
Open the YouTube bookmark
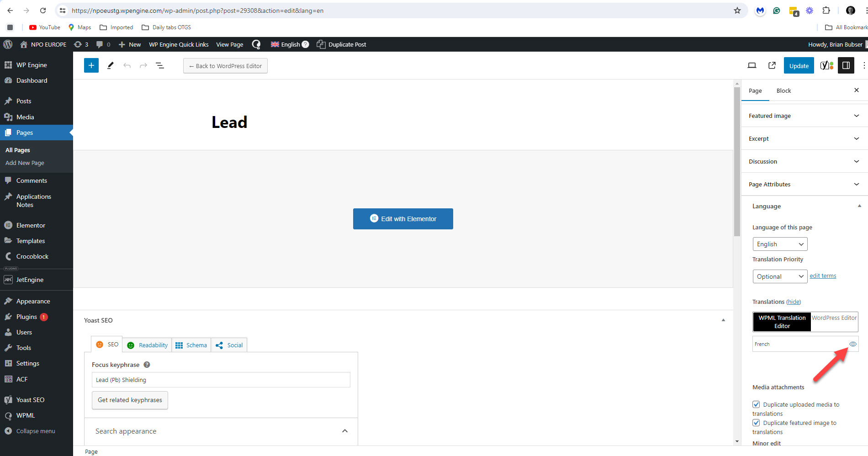(45, 27)
